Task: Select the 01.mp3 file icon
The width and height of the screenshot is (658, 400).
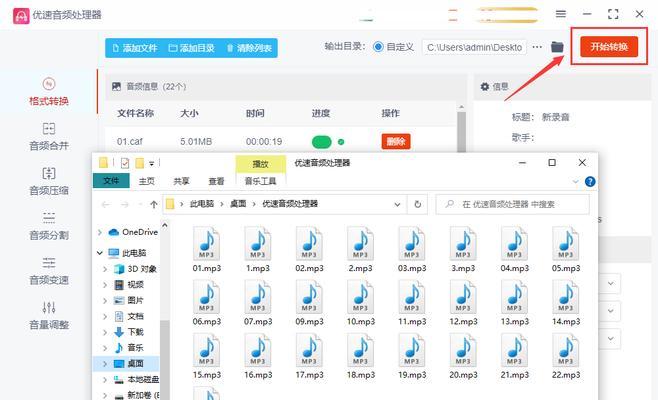Action: [206, 243]
